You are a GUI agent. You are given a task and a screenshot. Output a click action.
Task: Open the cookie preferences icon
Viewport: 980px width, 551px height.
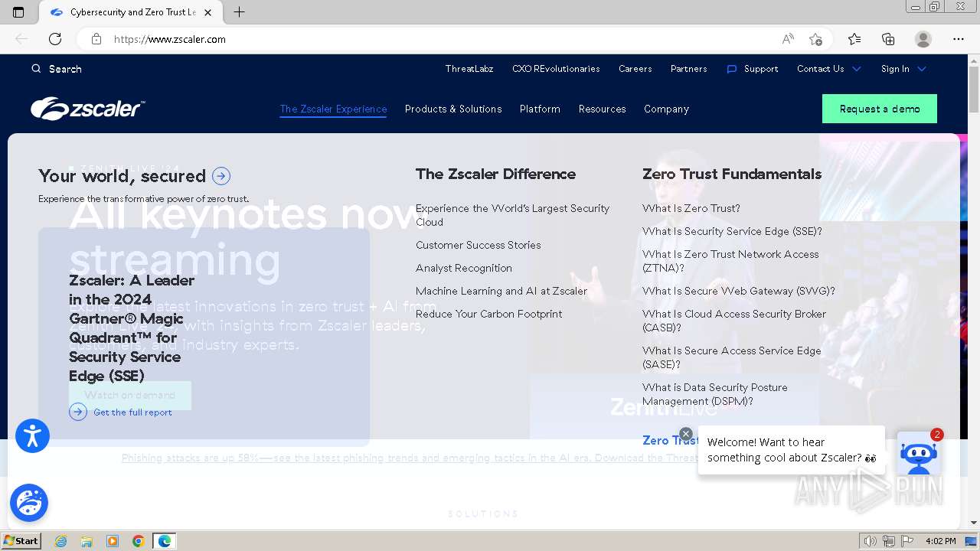pyautogui.click(x=29, y=502)
